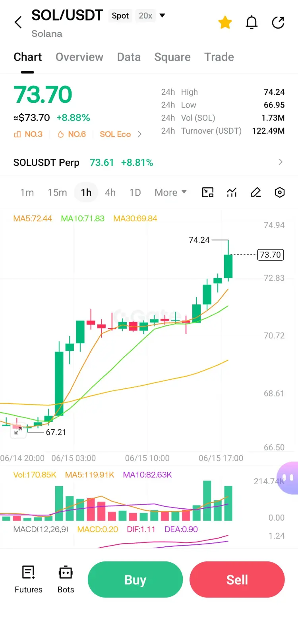Tap the 20x leverage badge
The image size is (298, 644).
tap(145, 16)
